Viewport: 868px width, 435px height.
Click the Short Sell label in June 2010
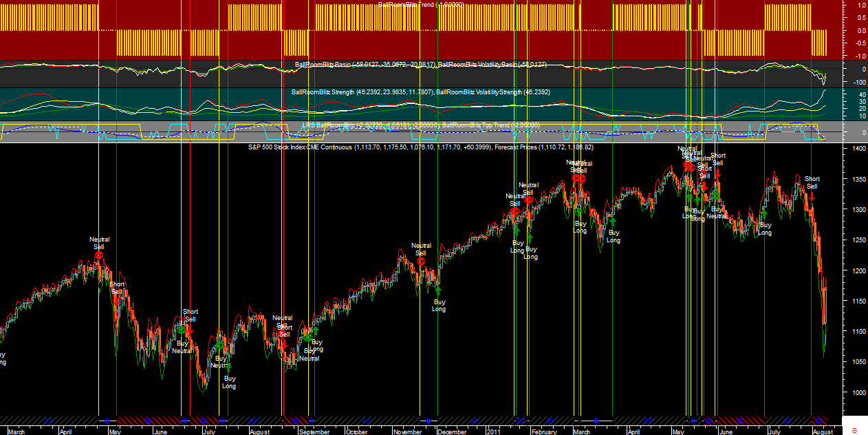click(x=190, y=315)
